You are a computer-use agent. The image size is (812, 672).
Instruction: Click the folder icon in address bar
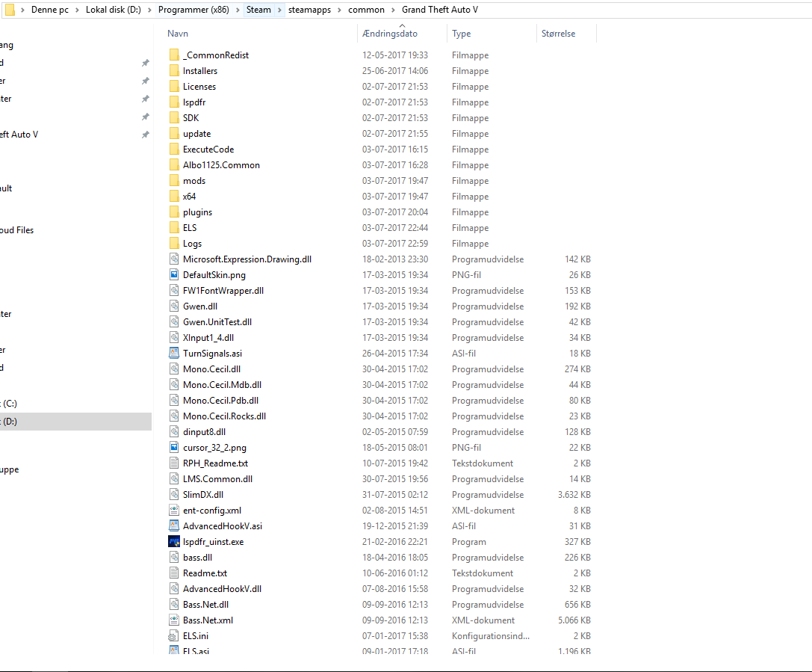[x=10, y=9]
